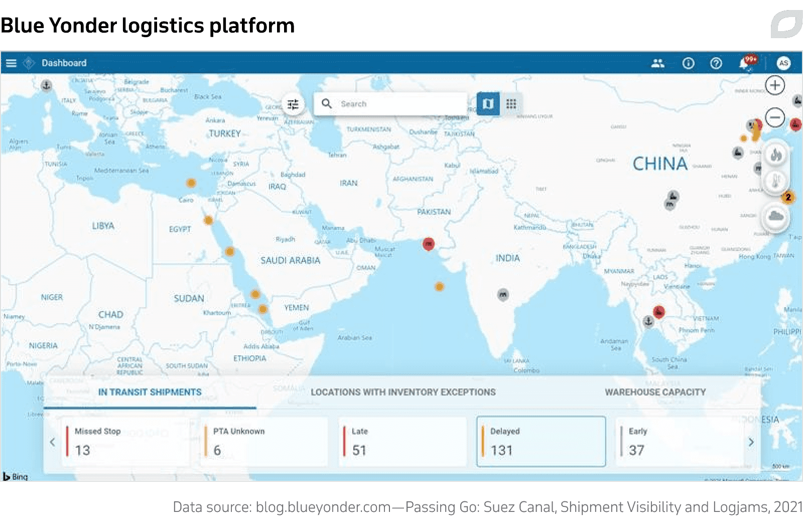Open the hamburger navigation menu

pos(11,63)
